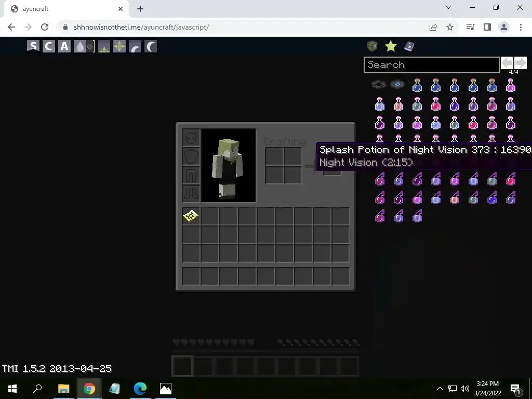Image resolution: width=532 pixels, height=399 pixels.
Task: Go back in the browser
Action: [x=11, y=27]
